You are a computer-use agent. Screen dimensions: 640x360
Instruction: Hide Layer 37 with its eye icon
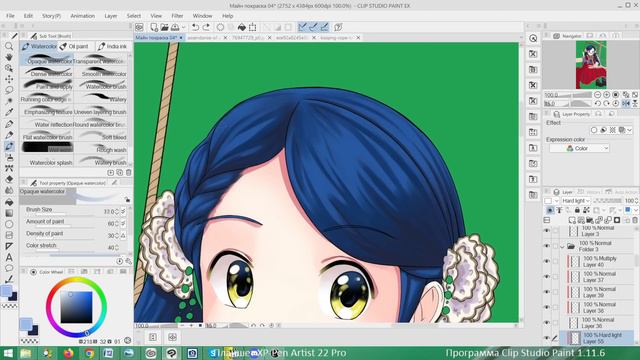tap(547, 277)
